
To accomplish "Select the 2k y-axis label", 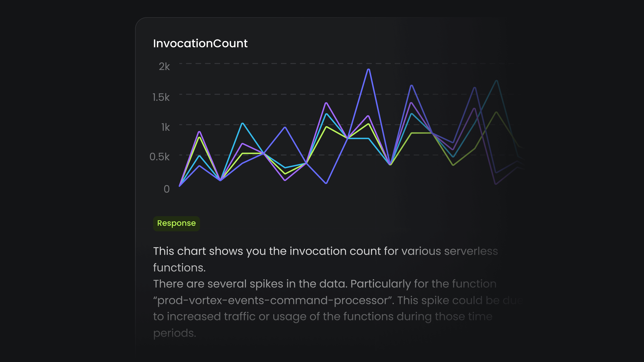I will 164,67.
